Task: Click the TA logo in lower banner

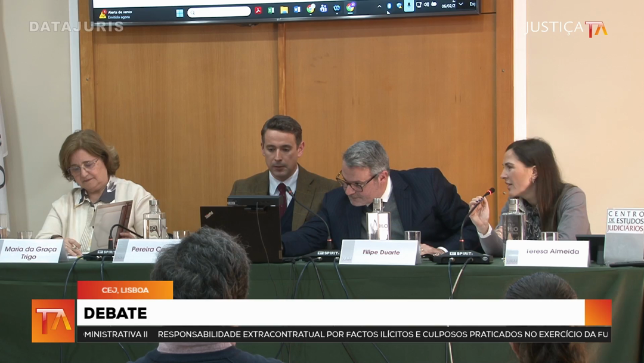Action: click(x=53, y=321)
